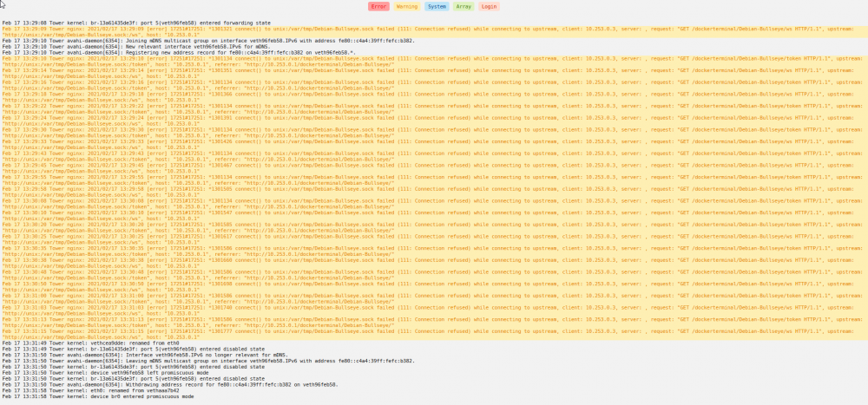Viewport: 868px width, 405px height.
Task: Click the Login filter button
Action: click(489, 7)
